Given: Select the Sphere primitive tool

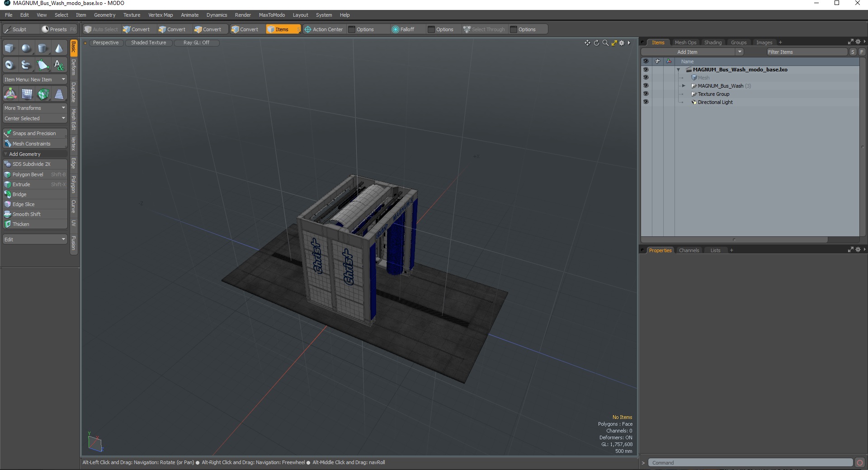Looking at the screenshot, I should click(x=26, y=48).
